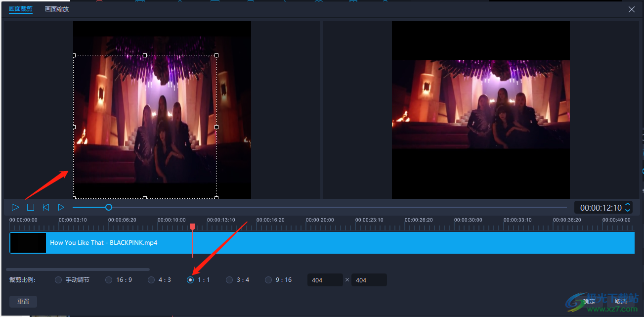Play the video preview
This screenshot has height=317, width=644.
click(15, 207)
